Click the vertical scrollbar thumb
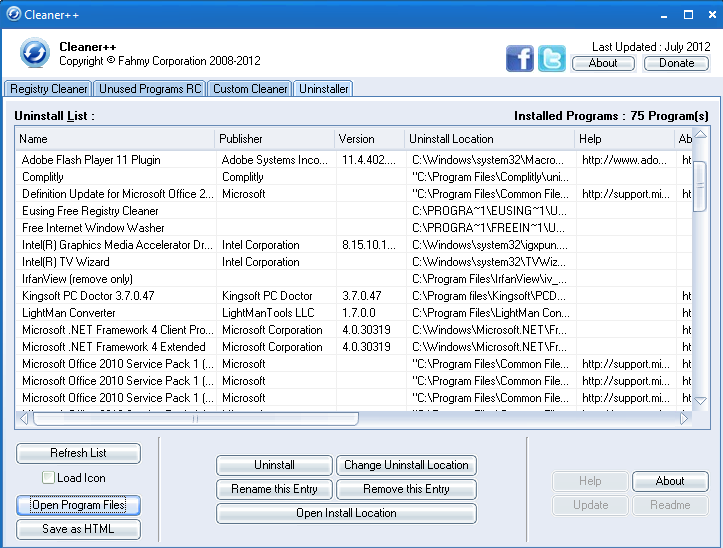 click(700, 186)
